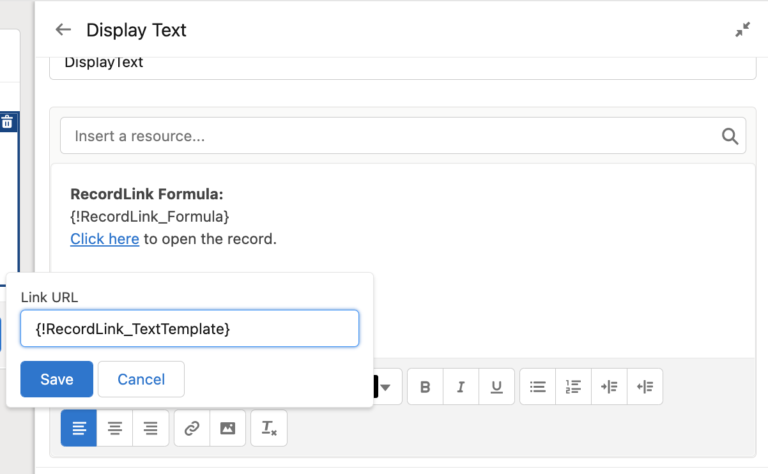Apply numbered list formatting
The width and height of the screenshot is (768, 474).
coord(573,387)
